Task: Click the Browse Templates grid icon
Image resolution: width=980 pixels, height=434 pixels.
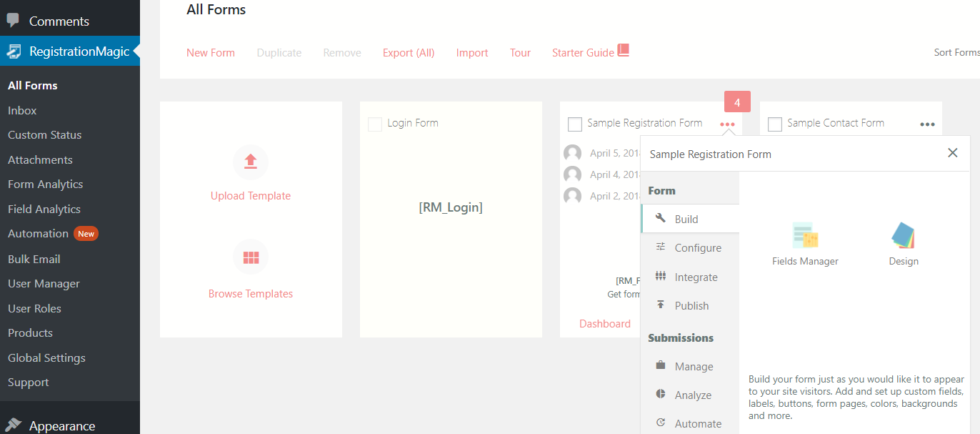Action: point(251,257)
